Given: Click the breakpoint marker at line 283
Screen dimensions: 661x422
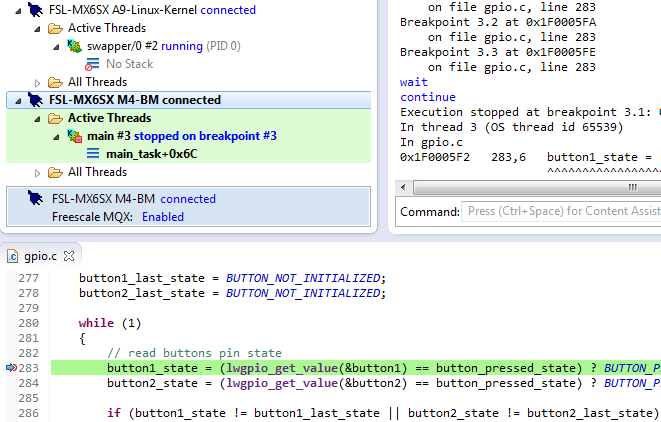Looking at the screenshot, I should pyautogui.click(x=11, y=368).
